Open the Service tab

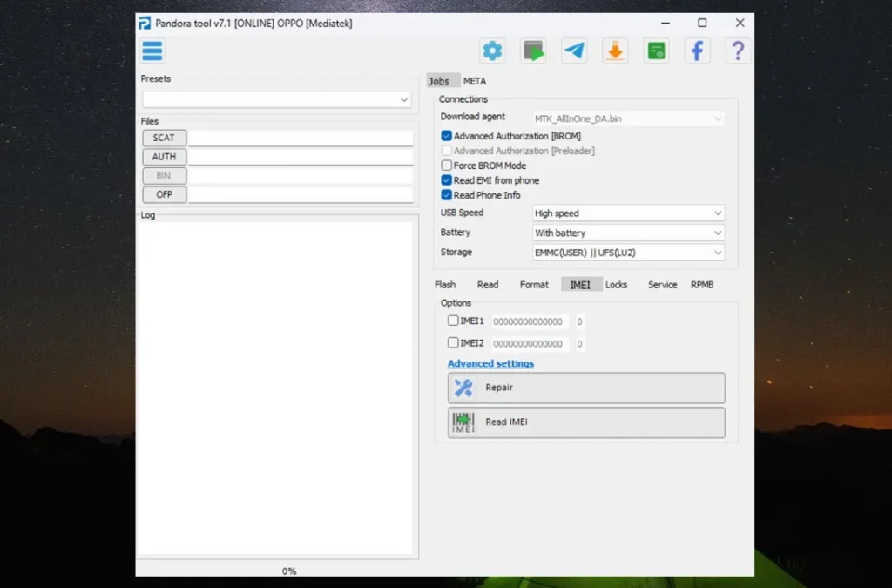pos(663,284)
